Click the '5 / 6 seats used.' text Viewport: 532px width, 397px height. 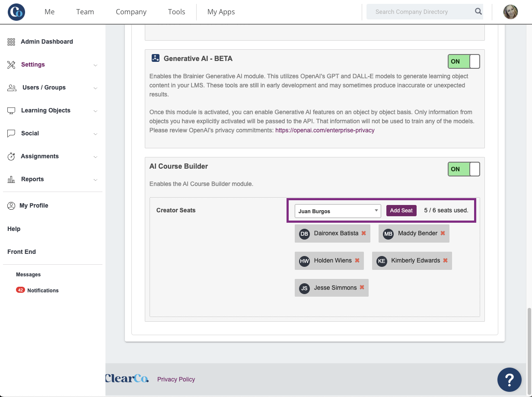tap(446, 210)
